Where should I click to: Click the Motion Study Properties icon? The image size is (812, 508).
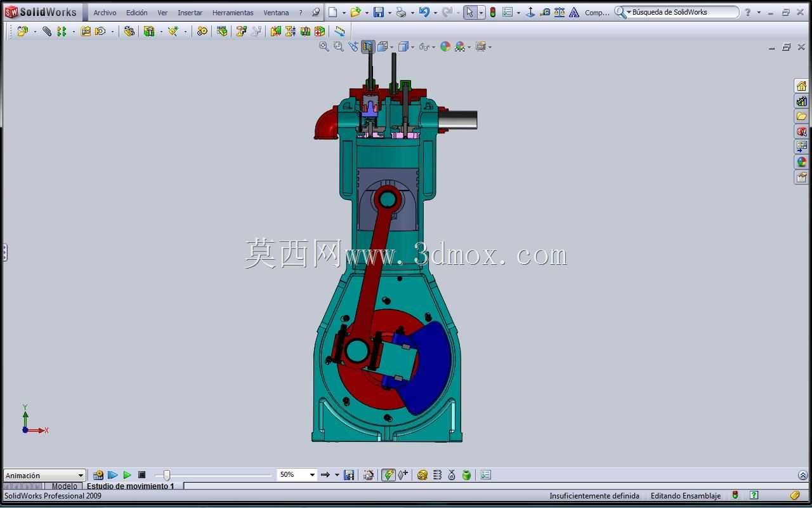tap(486, 475)
